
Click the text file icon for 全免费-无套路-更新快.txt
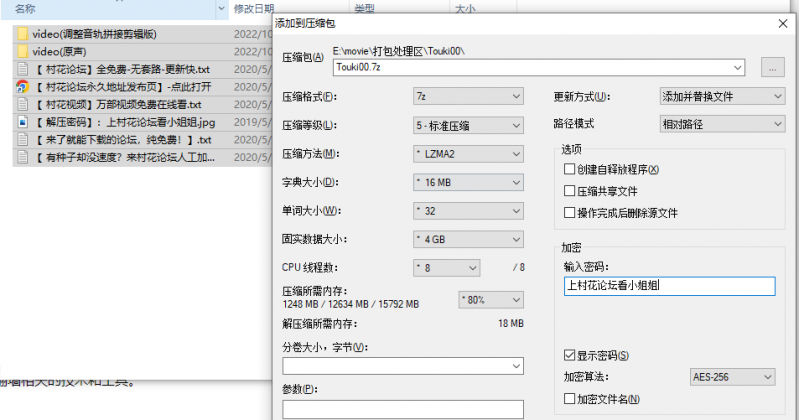23,69
